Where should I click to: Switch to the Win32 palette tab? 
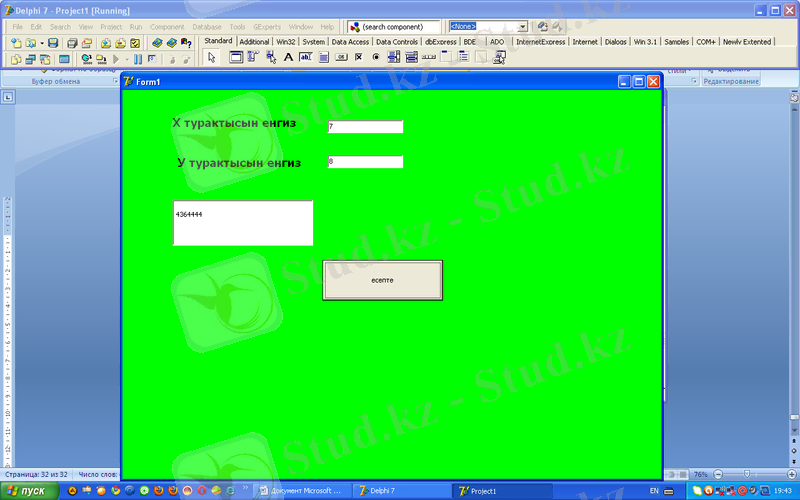point(286,42)
